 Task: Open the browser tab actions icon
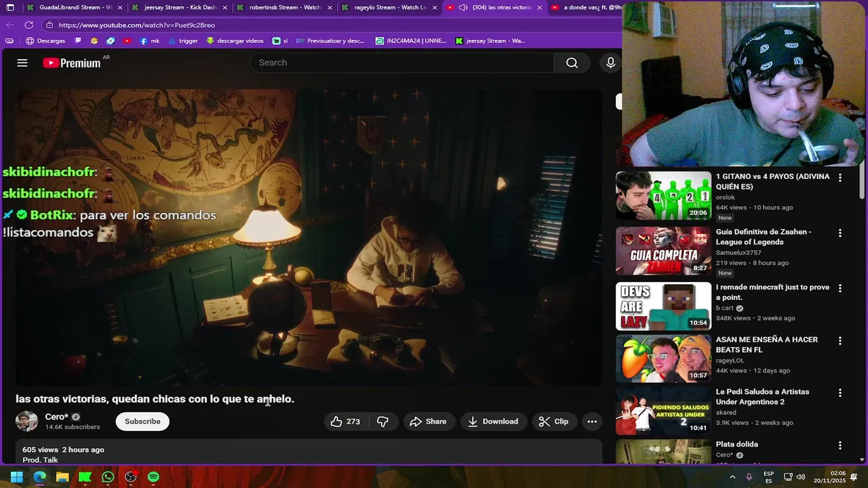[x=10, y=7]
